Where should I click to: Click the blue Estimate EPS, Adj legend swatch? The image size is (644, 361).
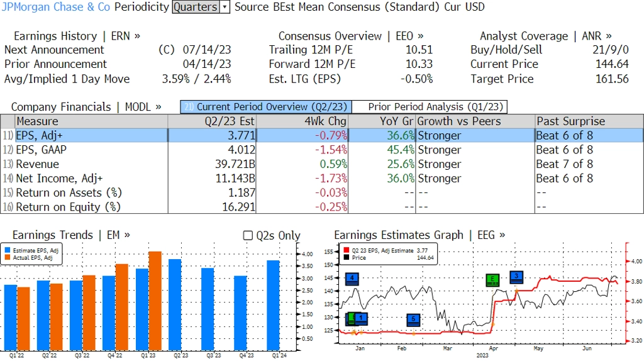8,250
